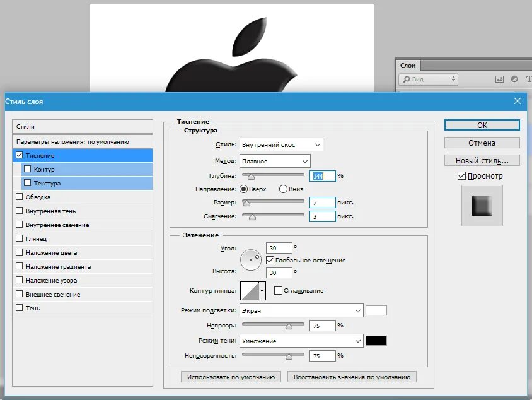Open the Стиль dropdown Внутренний скос
532x400 pixels.
tap(281, 144)
